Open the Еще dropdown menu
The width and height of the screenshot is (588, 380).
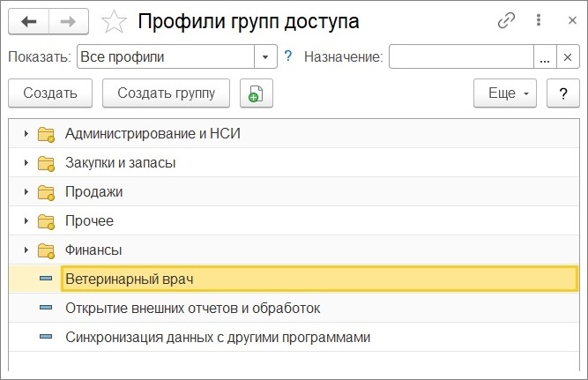point(505,93)
